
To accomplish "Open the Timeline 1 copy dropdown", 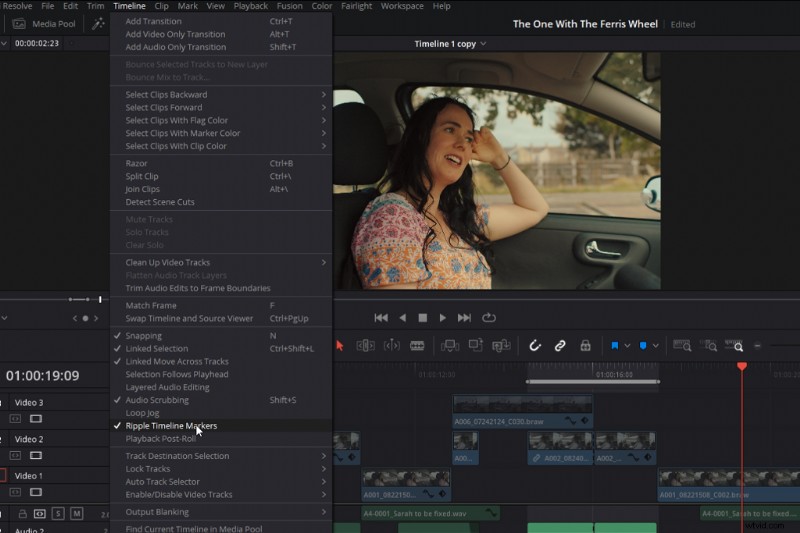I will [450, 44].
